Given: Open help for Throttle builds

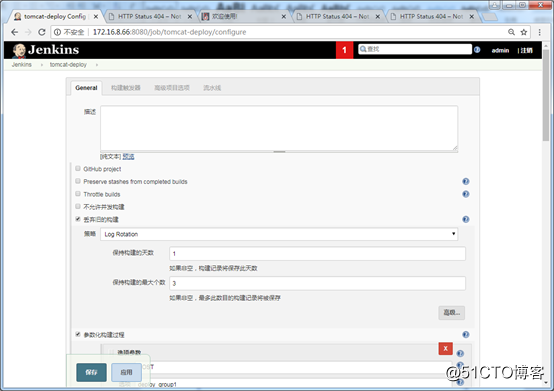Looking at the screenshot, I should coord(466,194).
